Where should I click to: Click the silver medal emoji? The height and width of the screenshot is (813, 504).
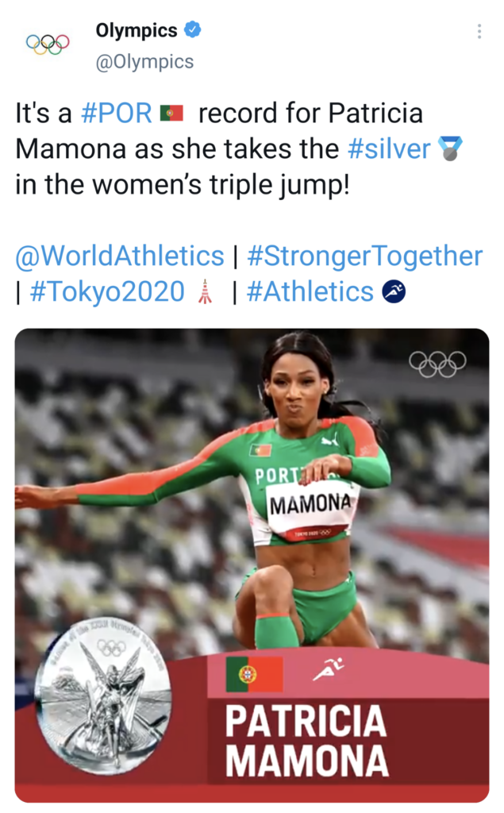click(x=450, y=148)
